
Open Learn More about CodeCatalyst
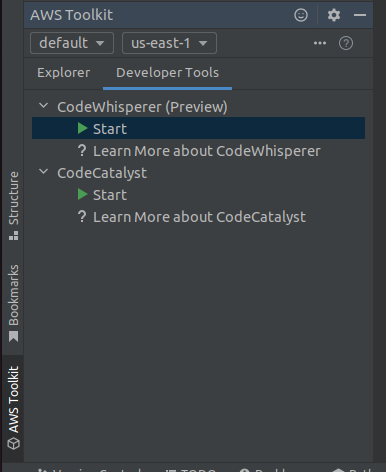coord(199,217)
